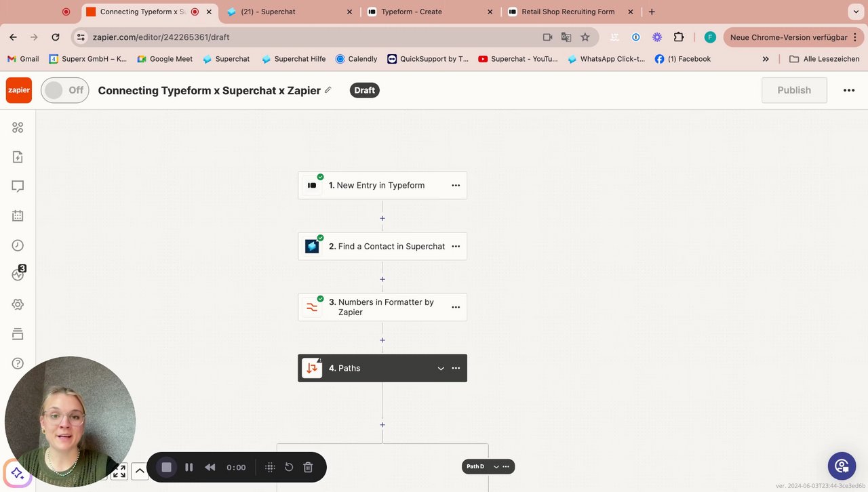868x492 pixels.
Task: Open the history clock icon in sidebar
Action: coord(18,245)
